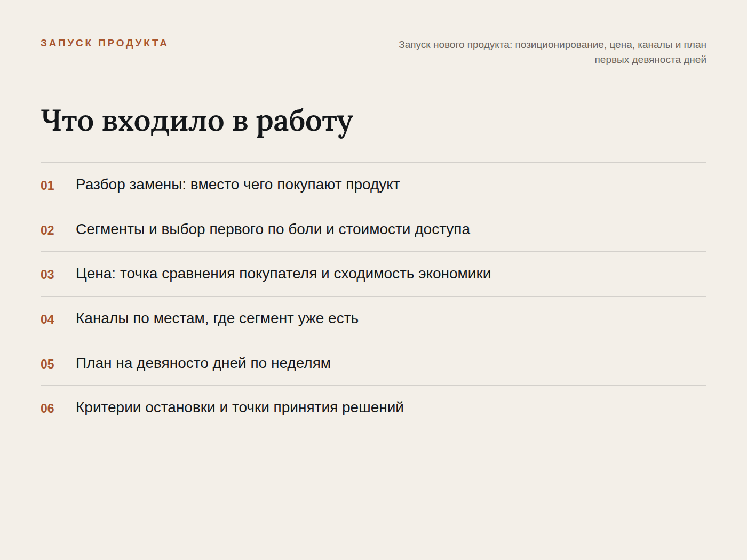Image resolution: width=747 pixels, height=560 pixels.
Task: Click item text 'Разбор замены: вместо чего покупают продукт'
Action: (x=237, y=185)
